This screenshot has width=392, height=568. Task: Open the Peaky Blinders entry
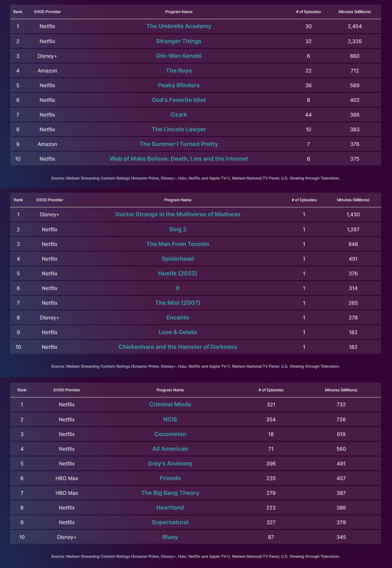(178, 85)
